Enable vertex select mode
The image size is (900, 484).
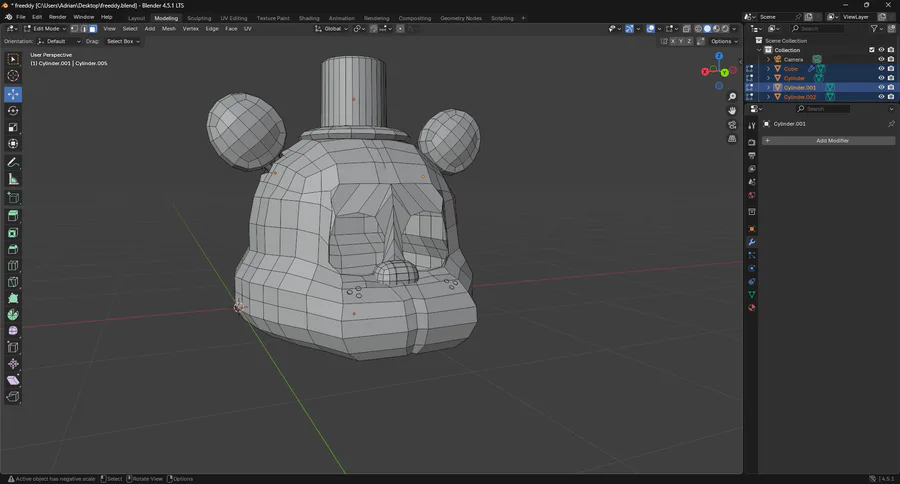pos(75,29)
